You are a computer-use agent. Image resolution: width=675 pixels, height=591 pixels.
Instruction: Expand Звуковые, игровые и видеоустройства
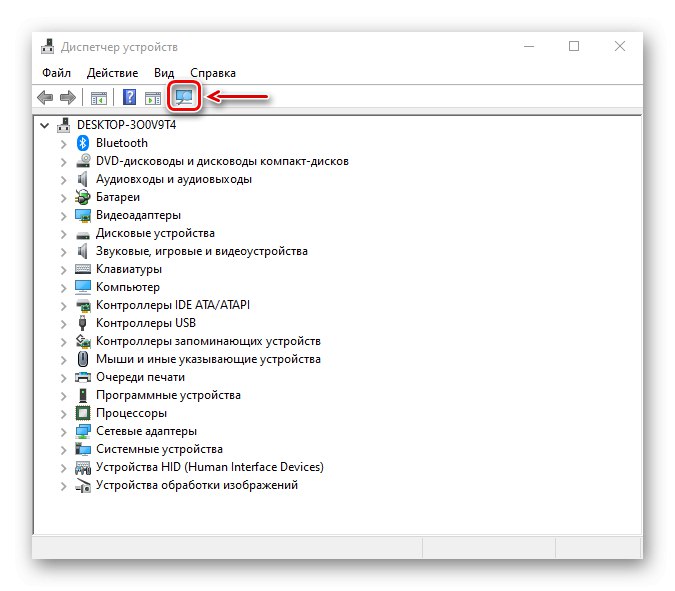[x=64, y=252]
